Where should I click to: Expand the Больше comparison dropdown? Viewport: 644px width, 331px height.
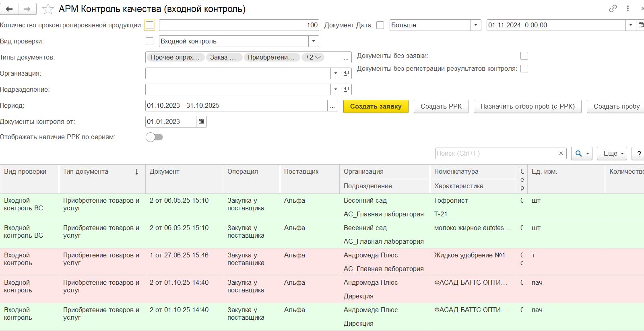476,25
